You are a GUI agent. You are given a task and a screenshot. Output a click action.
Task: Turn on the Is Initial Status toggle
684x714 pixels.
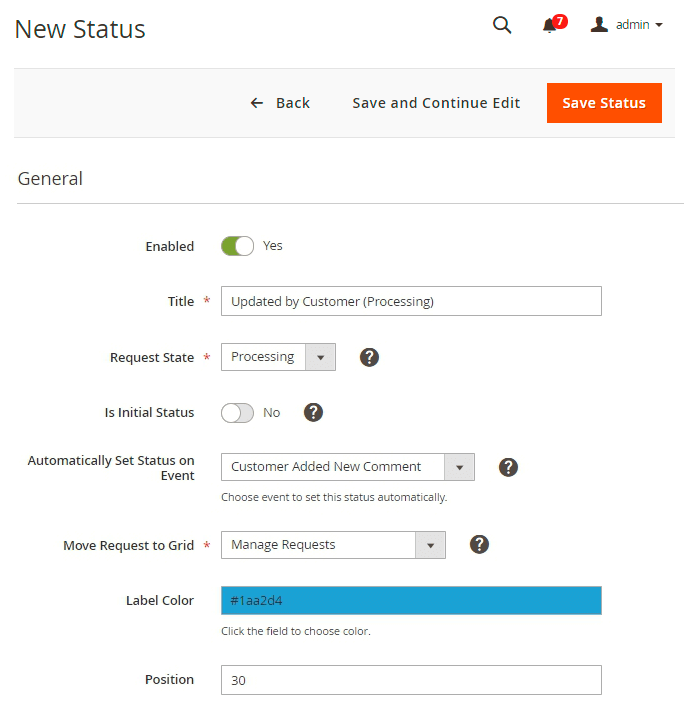(x=237, y=412)
